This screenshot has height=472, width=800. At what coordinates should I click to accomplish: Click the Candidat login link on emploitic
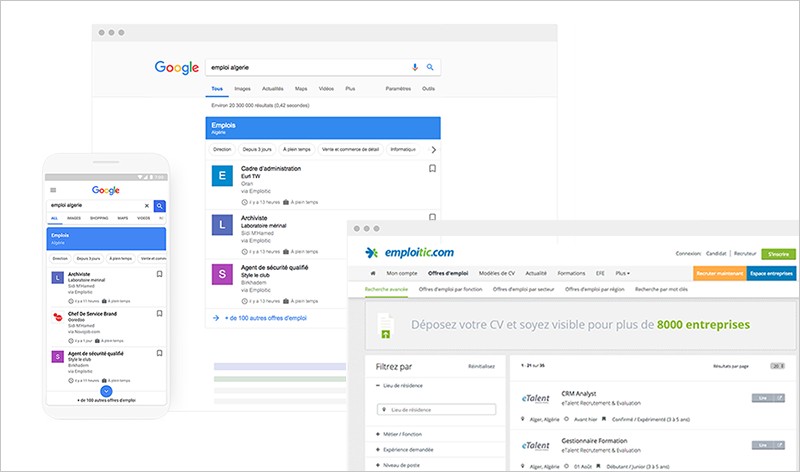[716, 254]
